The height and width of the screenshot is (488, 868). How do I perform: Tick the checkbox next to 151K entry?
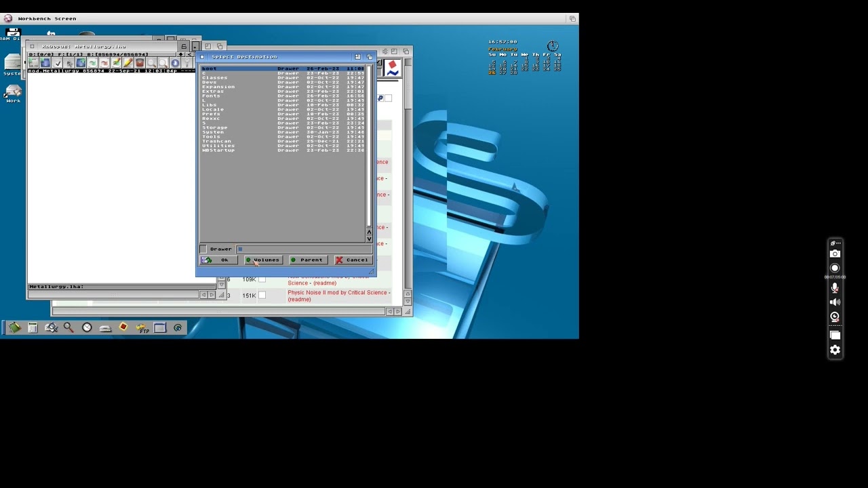coord(262,295)
